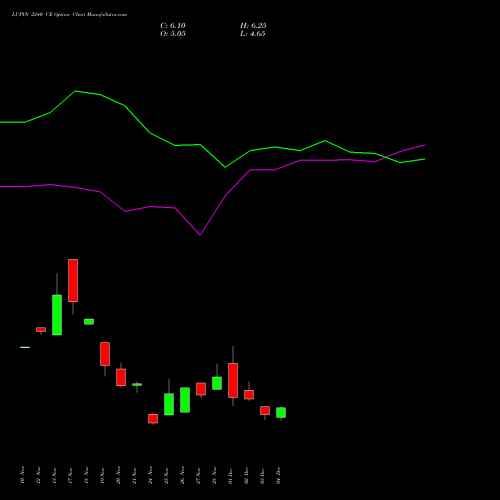Select the tall red candle for 17 Nov
The image size is (500, 500).
click(73, 280)
